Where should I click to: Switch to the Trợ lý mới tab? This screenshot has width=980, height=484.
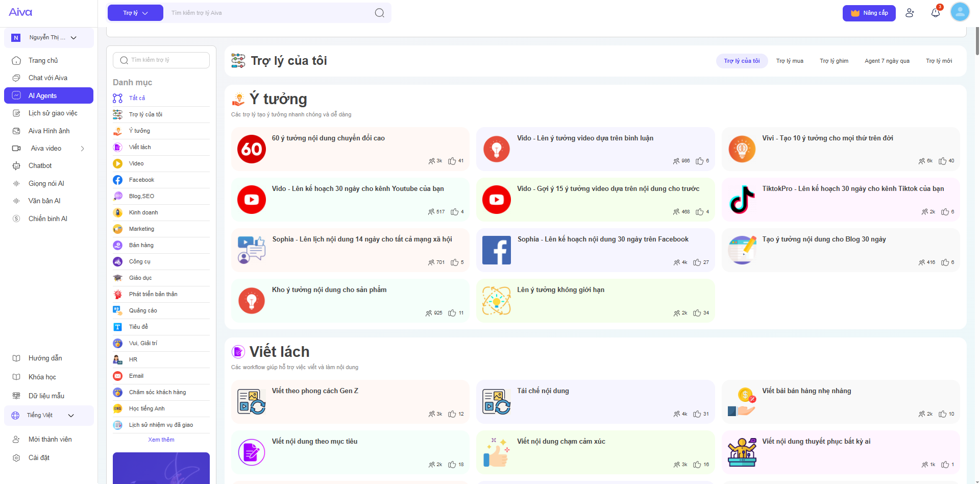[939, 61]
